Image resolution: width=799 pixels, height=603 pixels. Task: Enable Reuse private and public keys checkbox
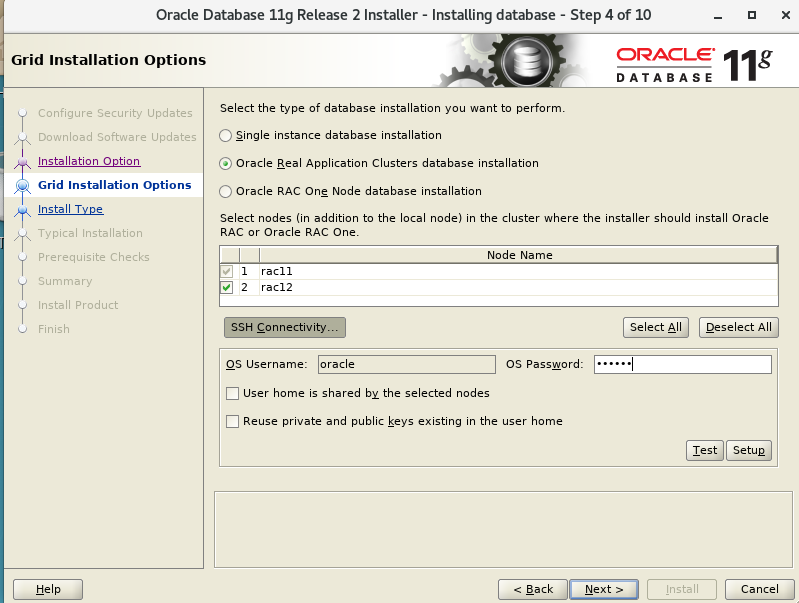[x=233, y=421]
